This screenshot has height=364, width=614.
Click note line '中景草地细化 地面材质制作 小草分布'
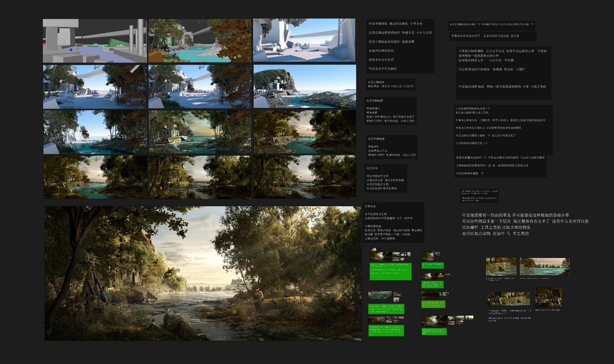click(x=395, y=24)
